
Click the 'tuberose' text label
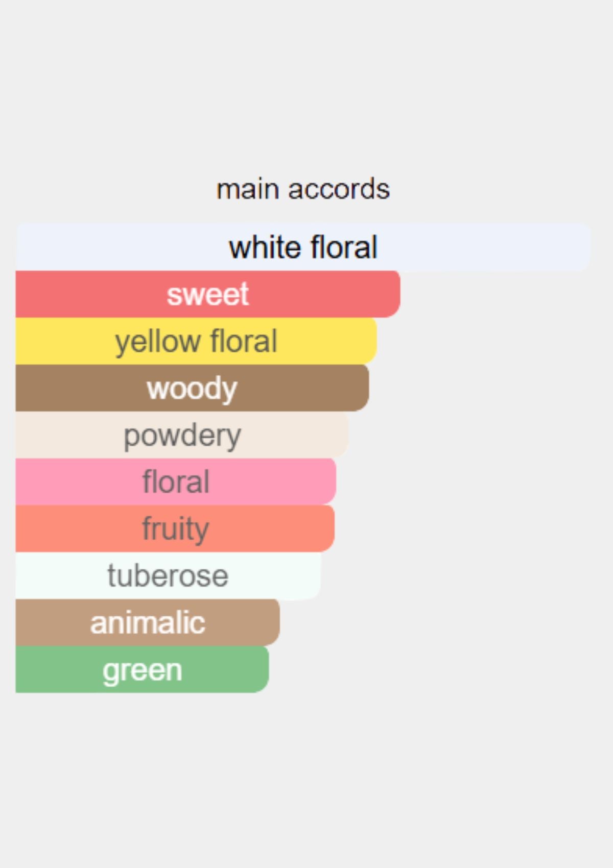point(168,576)
